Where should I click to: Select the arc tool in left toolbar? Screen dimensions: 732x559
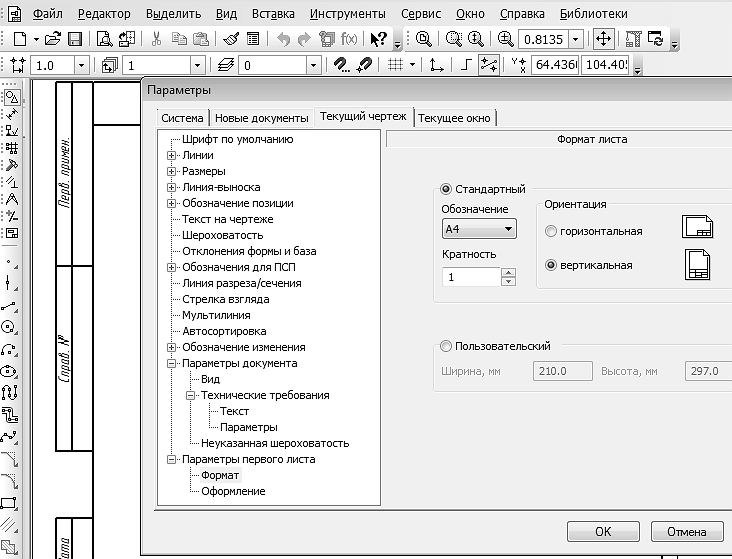(10, 350)
